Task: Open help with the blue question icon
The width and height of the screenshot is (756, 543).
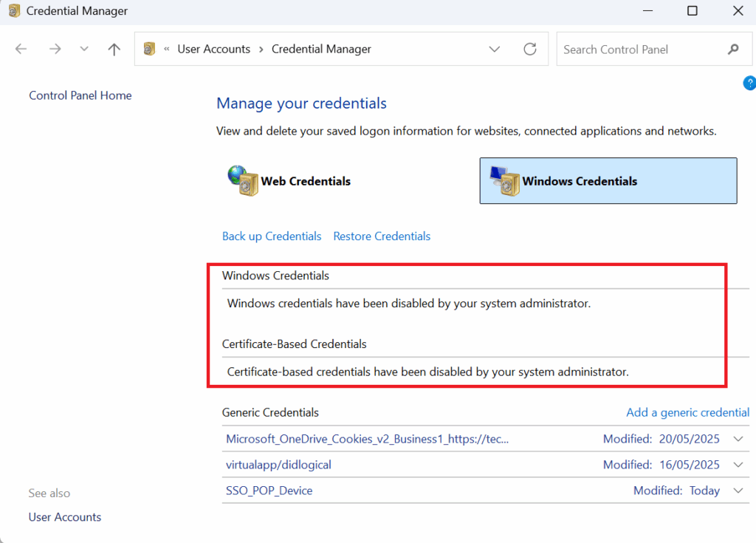Action: [749, 83]
